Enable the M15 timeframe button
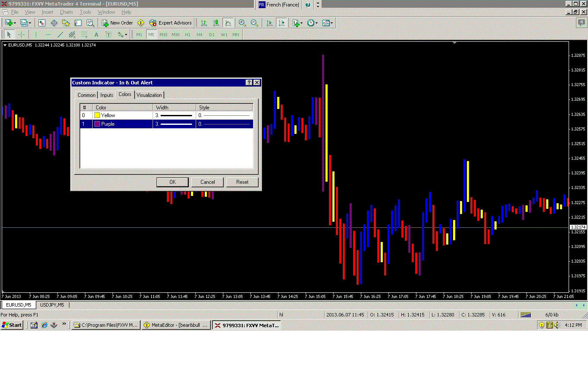This screenshot has width=588, height=372. click(163, 34)
